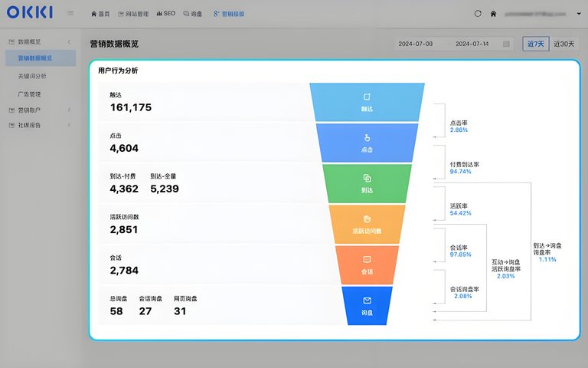Click the 点击率 2.86% figure
The height and width of the screenshot is (368, 588).
(459, 130)
